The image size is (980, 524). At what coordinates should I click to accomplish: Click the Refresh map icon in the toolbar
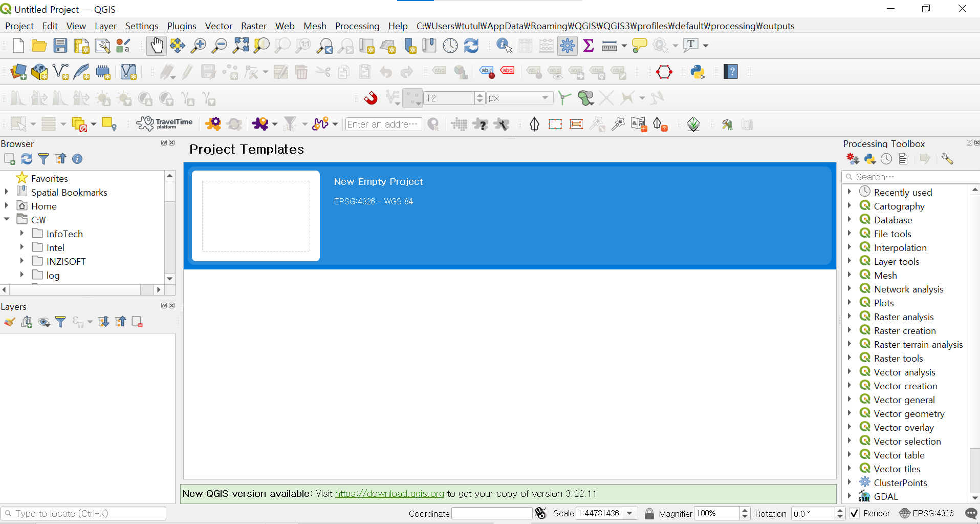coord(471,46)
